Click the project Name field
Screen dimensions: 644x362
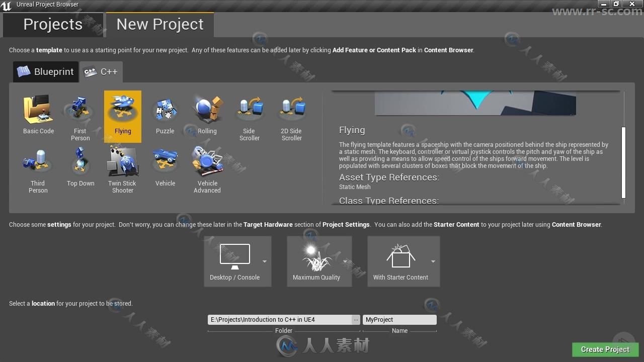click(x=399, y=320)
